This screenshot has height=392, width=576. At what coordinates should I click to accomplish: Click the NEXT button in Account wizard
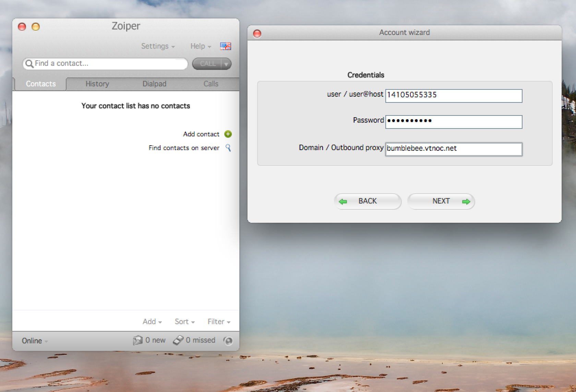click(x=441, y=201)
